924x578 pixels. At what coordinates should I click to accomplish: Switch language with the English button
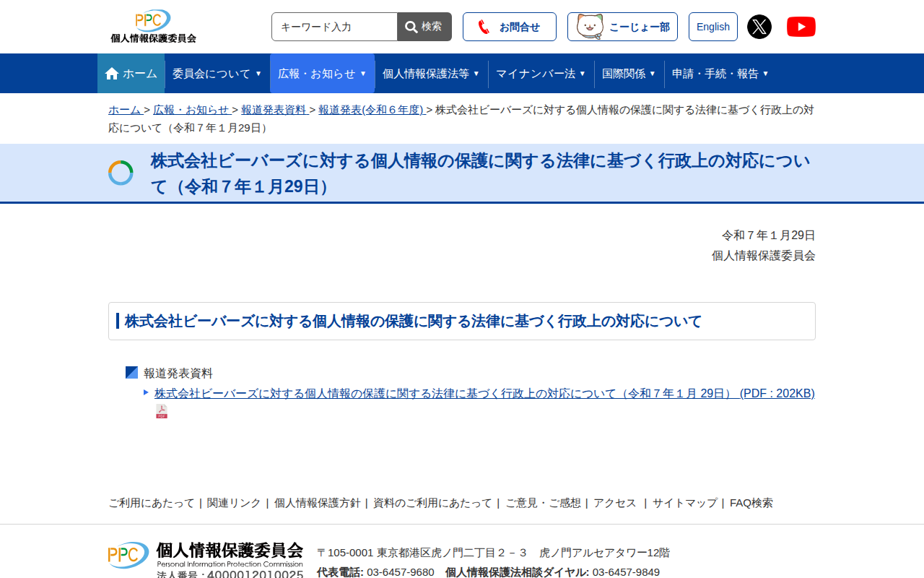(x=713, y=27)
